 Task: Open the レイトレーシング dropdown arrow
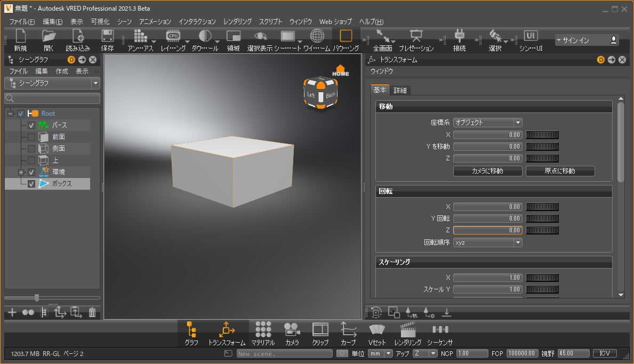[187, 42]
